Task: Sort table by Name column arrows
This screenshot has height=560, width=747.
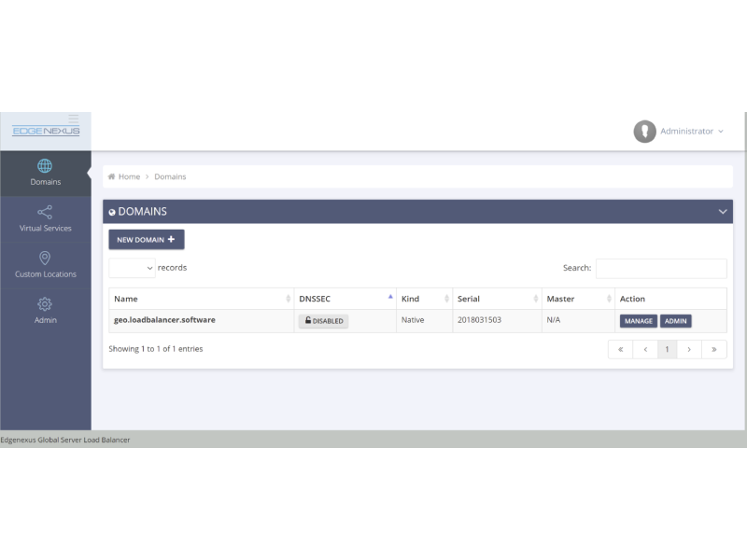Action: click(x=288, y=299)
